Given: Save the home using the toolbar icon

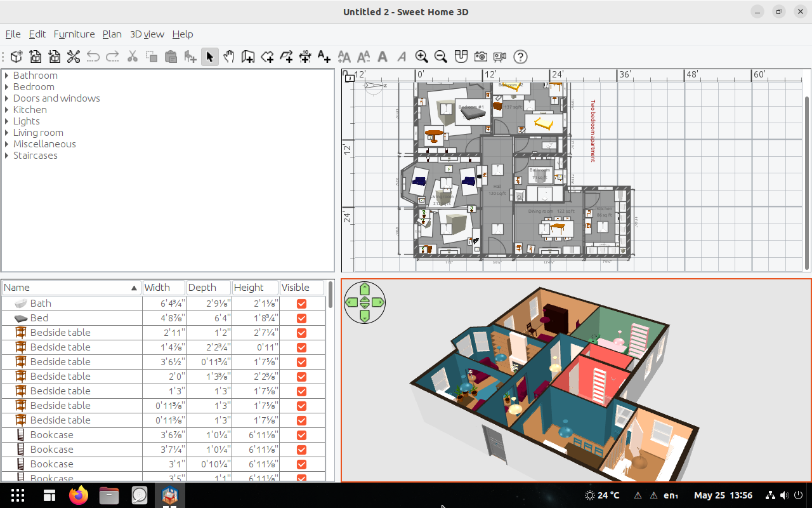Looking at the screenshot, I should pos(55,57).
